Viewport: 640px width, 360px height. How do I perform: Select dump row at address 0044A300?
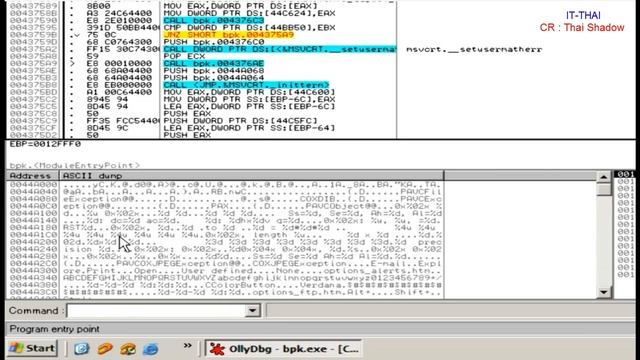coord(225,271)
